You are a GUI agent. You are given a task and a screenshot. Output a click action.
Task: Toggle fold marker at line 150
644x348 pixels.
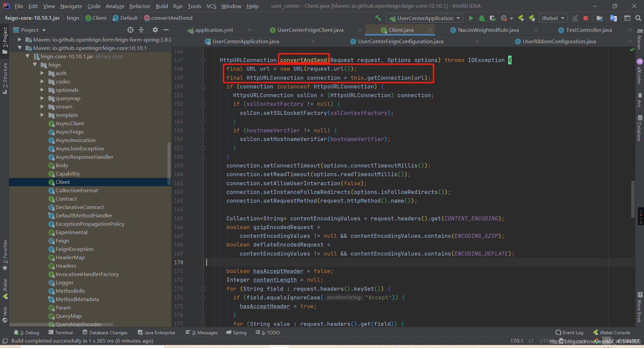point(203,86)
